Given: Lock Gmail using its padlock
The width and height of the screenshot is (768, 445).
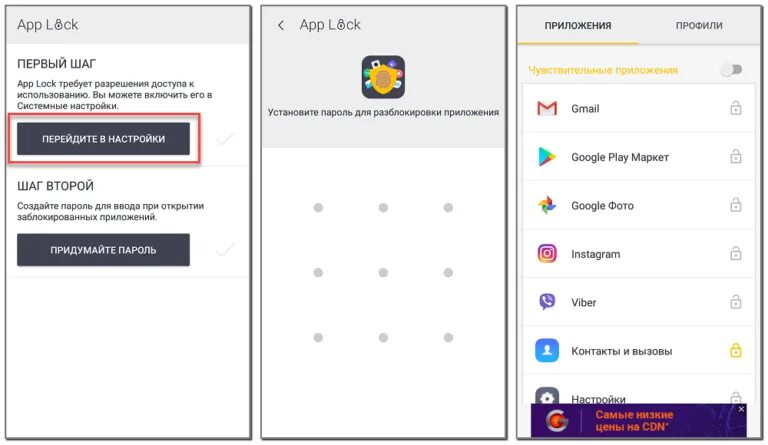Looking at the screenshot, I should coord(735,108).
